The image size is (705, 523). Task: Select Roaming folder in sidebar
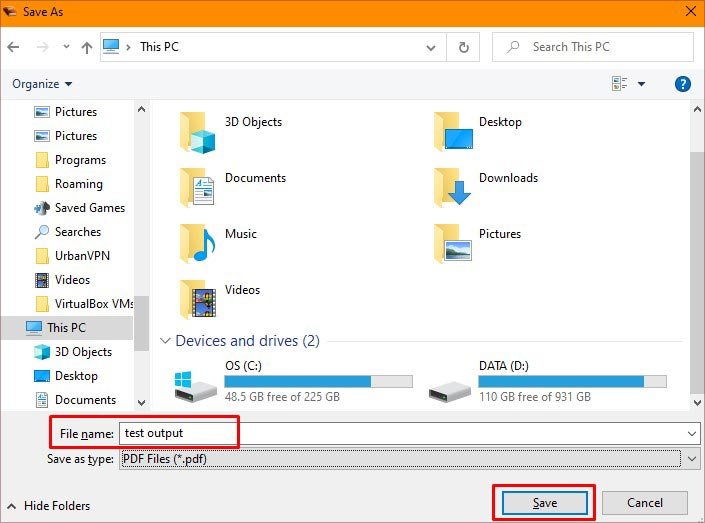68,184
